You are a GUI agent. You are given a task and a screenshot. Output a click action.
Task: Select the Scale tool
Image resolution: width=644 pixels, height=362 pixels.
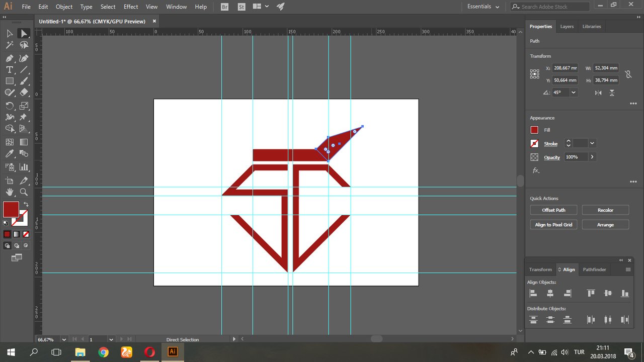coord(24,106)
